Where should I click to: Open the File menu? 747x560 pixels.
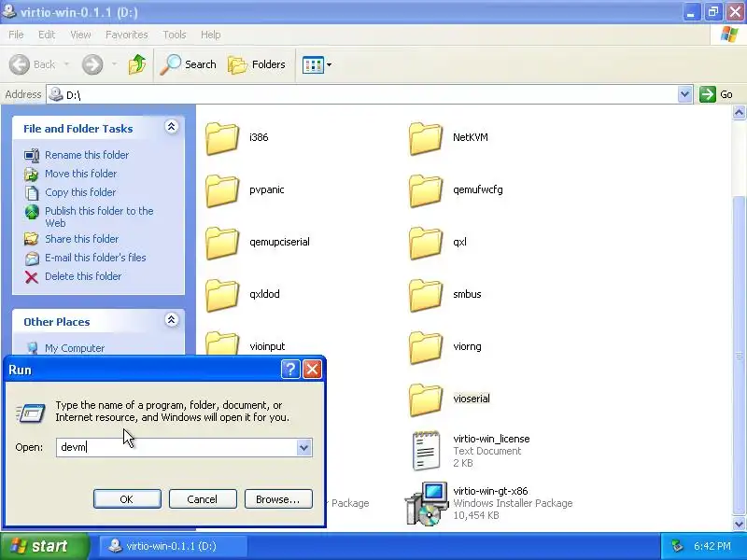pyautogui.click(x=16, y=35)
